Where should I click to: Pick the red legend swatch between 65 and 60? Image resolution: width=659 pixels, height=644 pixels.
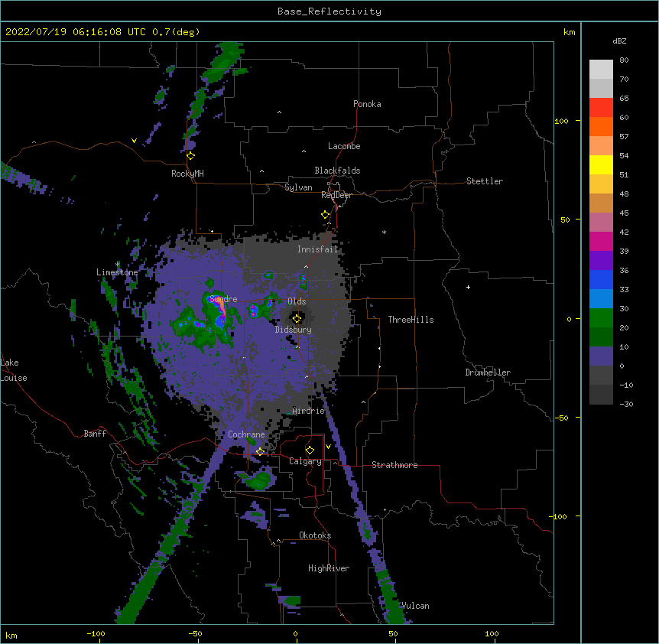click(601, 108)
